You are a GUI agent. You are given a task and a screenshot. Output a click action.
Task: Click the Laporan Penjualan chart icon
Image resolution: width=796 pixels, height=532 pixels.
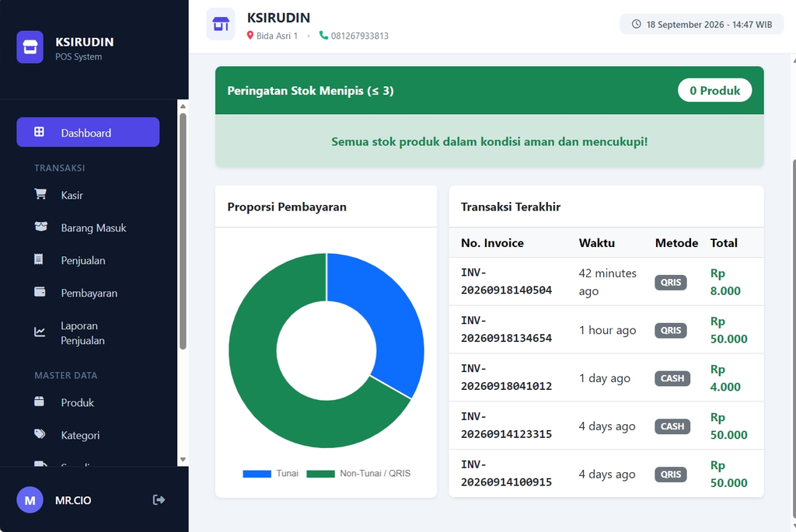40,332
